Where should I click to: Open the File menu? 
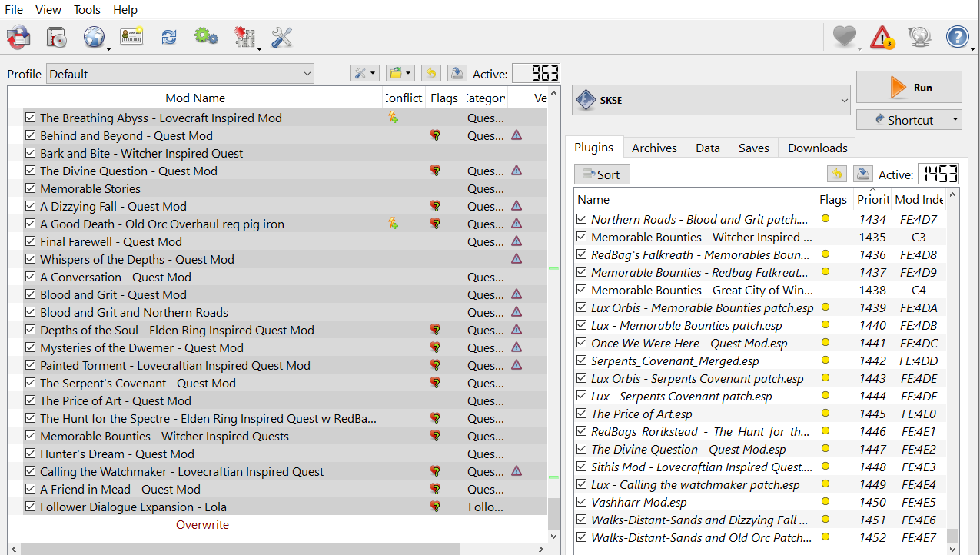[14, 10]
